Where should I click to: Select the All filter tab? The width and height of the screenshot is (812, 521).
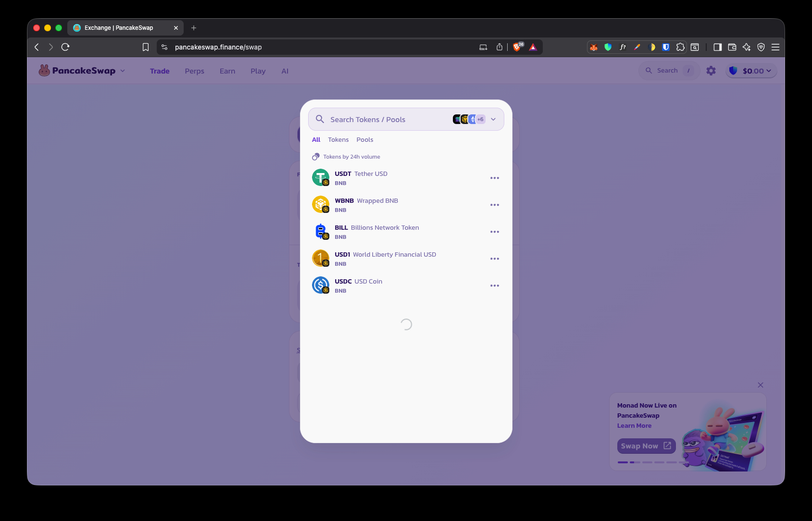point(316,140)
